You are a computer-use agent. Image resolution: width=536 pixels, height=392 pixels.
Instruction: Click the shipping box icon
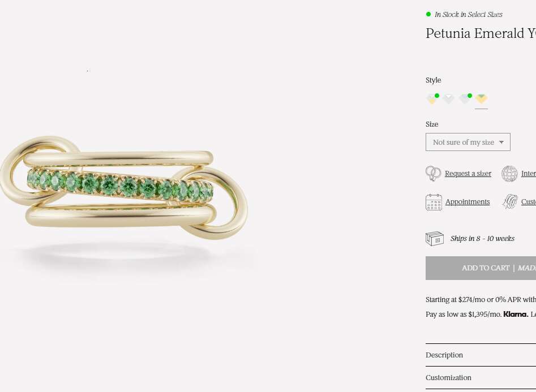tap(434, 239)
